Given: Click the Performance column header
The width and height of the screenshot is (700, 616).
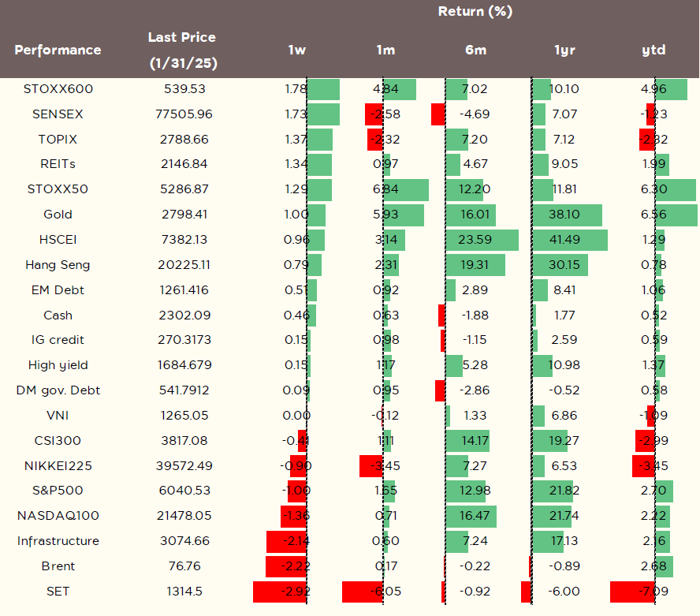Looking at the screenshot, I should pyautogui.click(x=58, y=50).
